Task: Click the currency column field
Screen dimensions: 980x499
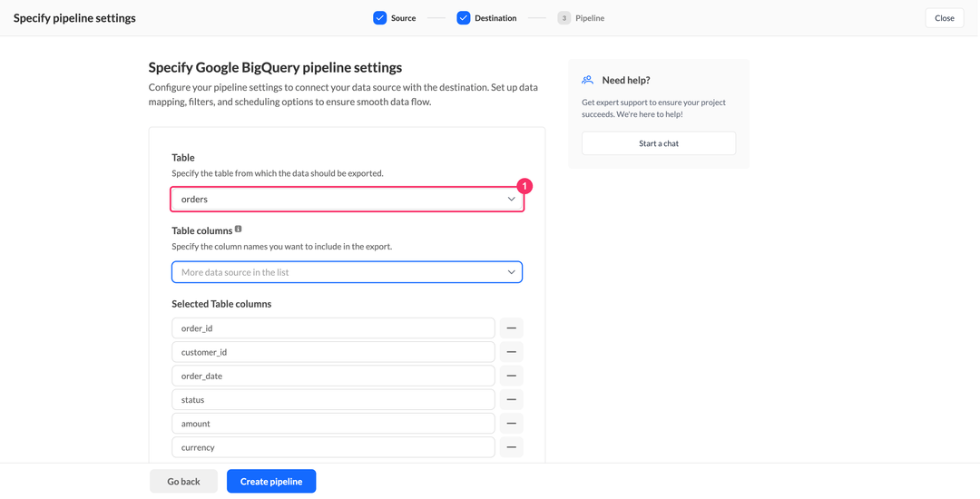Action: [x=333, y=447]
